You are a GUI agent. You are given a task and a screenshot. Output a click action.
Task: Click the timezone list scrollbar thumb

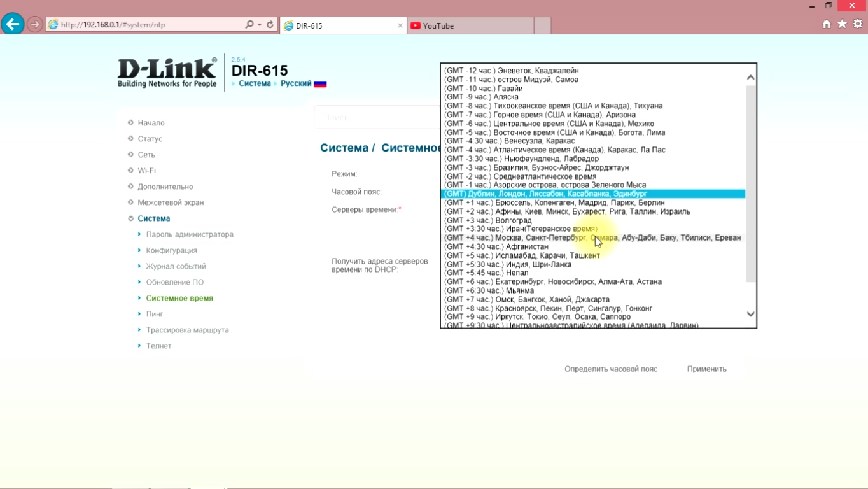click(x=750, y=183)
